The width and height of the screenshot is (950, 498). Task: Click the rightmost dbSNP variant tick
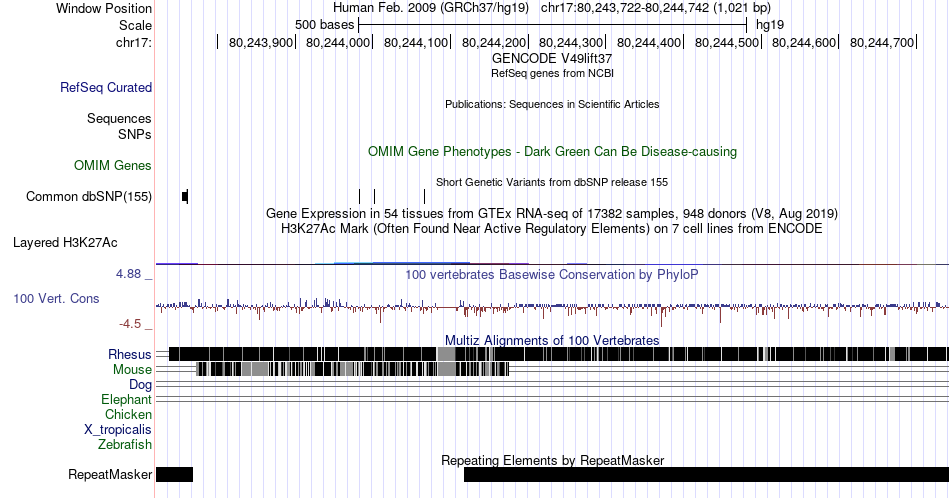(425, 196)
